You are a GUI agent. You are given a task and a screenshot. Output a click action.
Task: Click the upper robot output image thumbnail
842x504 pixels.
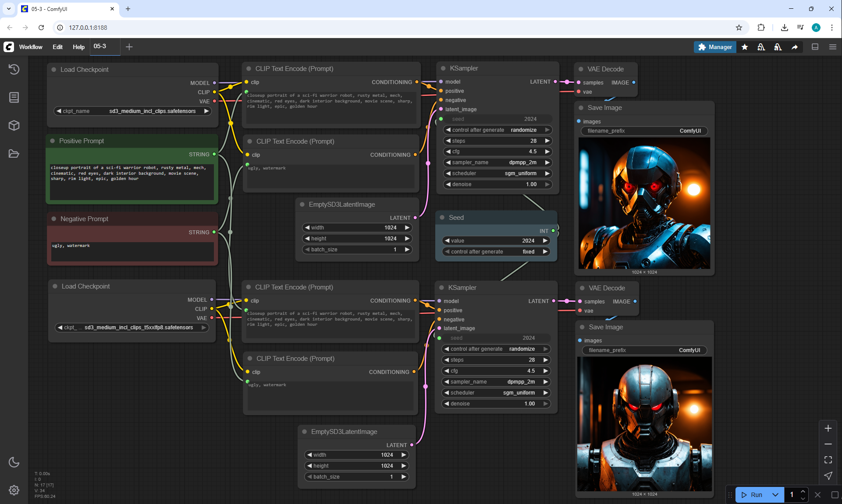click(644, 203)
